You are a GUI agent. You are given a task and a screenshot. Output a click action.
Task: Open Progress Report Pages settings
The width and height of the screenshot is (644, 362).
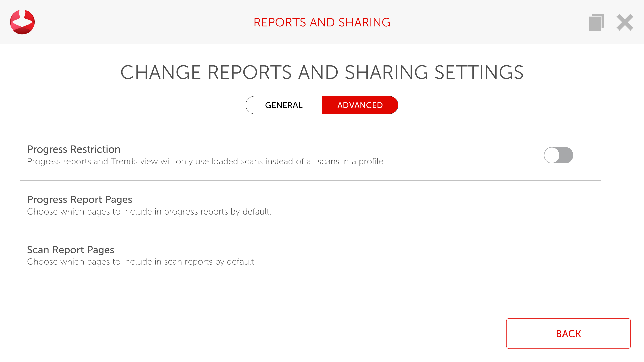pos(79,200)
